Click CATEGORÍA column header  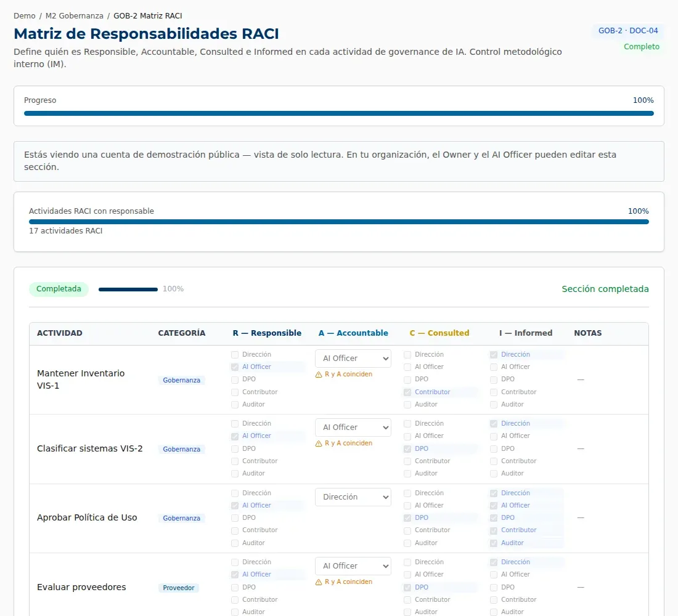coord(182,333)
